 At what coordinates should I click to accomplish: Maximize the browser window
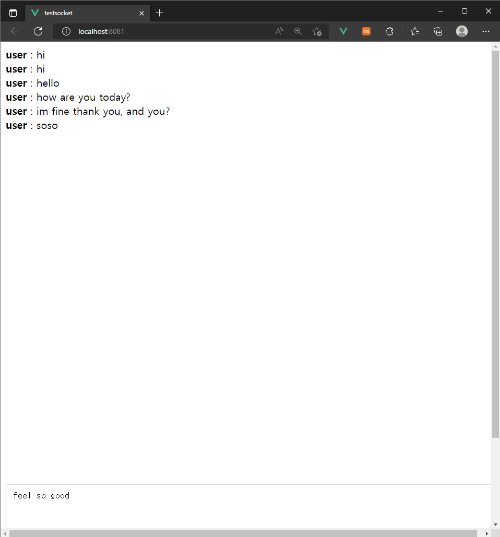(464, 11)
